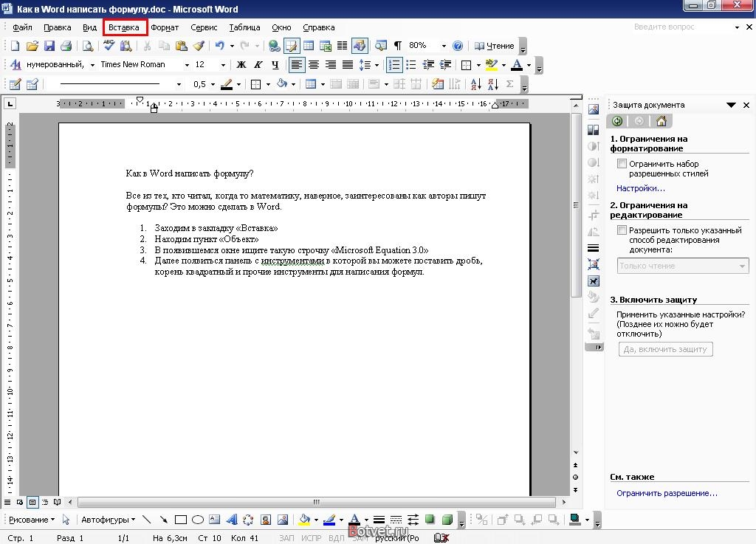Open the 0,5 line weight dropdown
Viewport: 756px width, 544px height.
(x=213, y=84)
